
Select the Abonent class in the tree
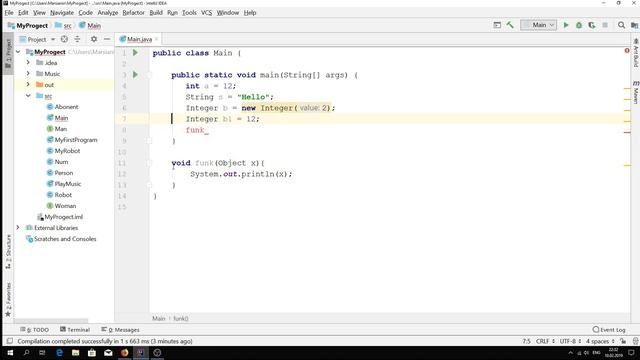point(66,107)
